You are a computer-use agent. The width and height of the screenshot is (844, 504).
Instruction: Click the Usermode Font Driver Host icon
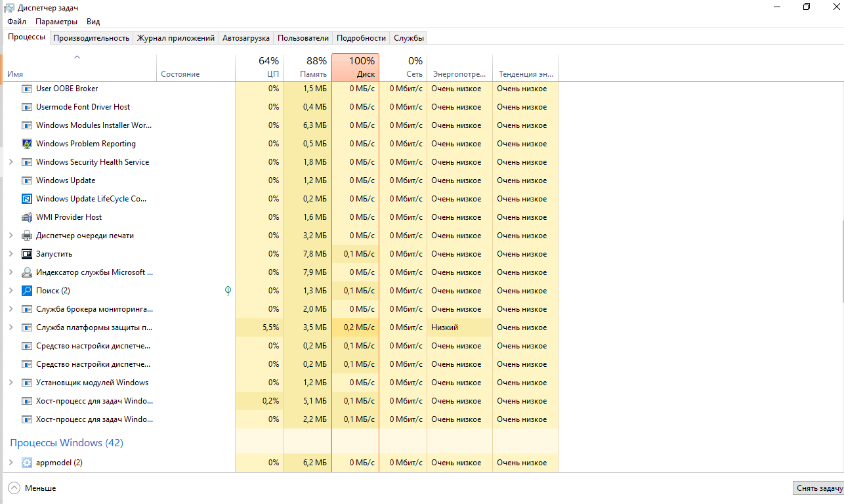[27, 106]
